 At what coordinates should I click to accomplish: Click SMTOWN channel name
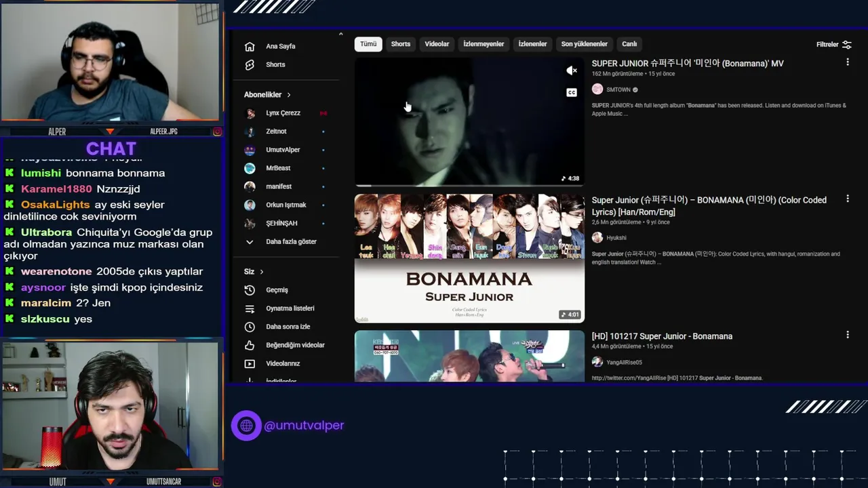(x=618, y=90)
